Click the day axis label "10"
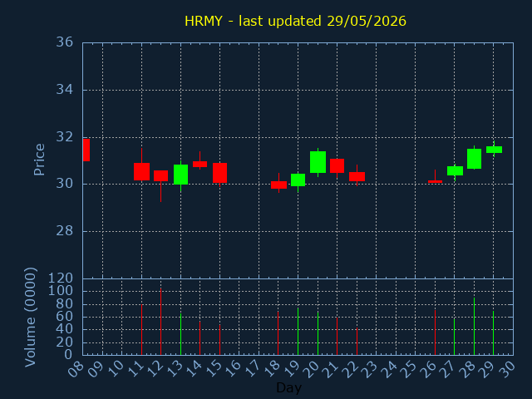The height and width of the screenshot is (399, 532). [x=115, y=369]
